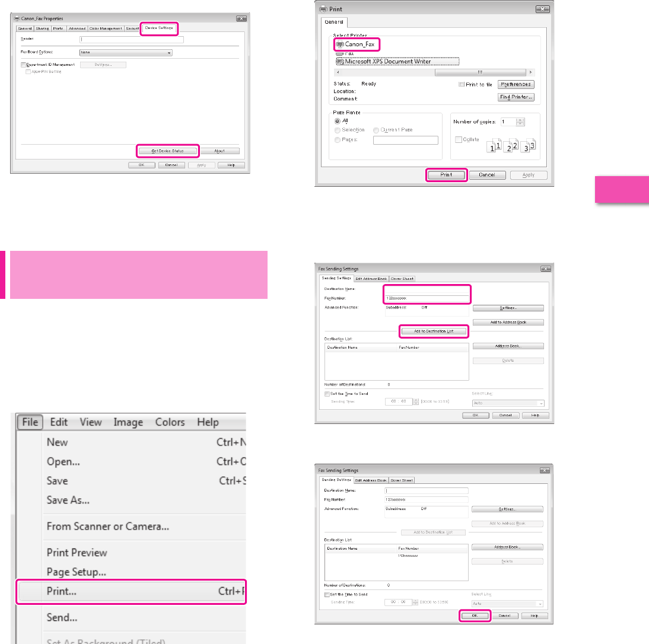This screenshot has width=649, height=644.
Task: Click the Number of copies spinner arrows
Action: [x=520, y=122]
